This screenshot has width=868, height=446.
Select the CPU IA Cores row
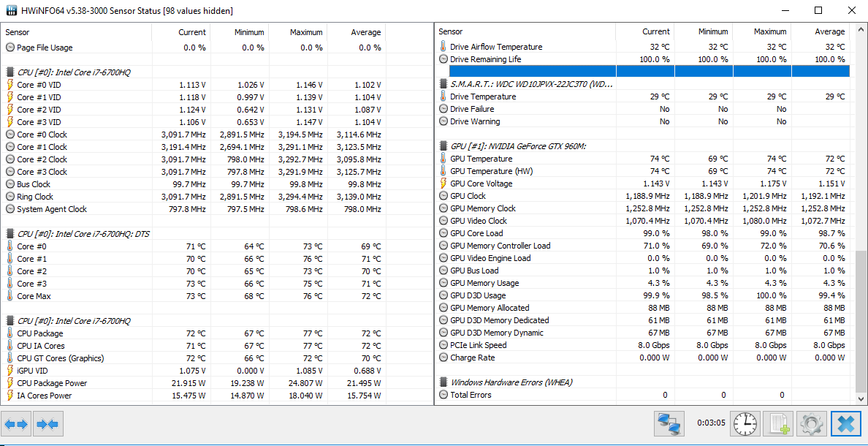click(x=194, y=345)
